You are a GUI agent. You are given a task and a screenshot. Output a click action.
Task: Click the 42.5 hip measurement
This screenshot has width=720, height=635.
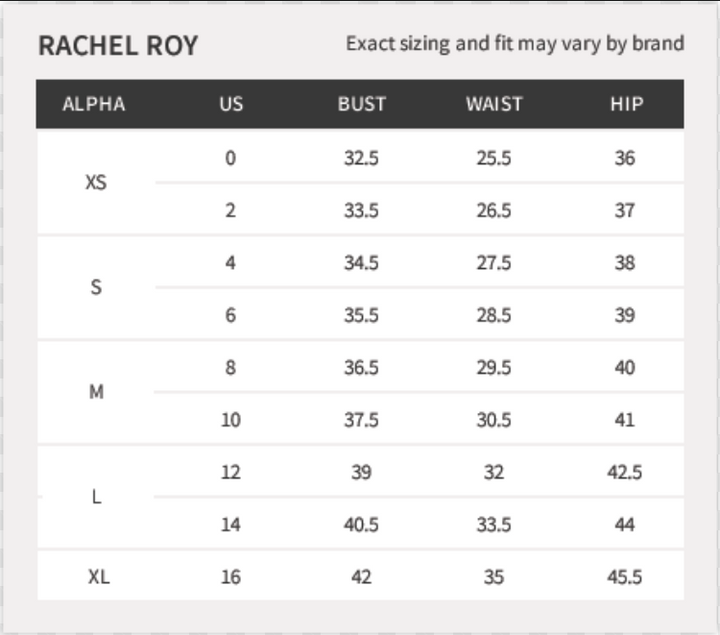pyautogui.click(x=625, y=472)
